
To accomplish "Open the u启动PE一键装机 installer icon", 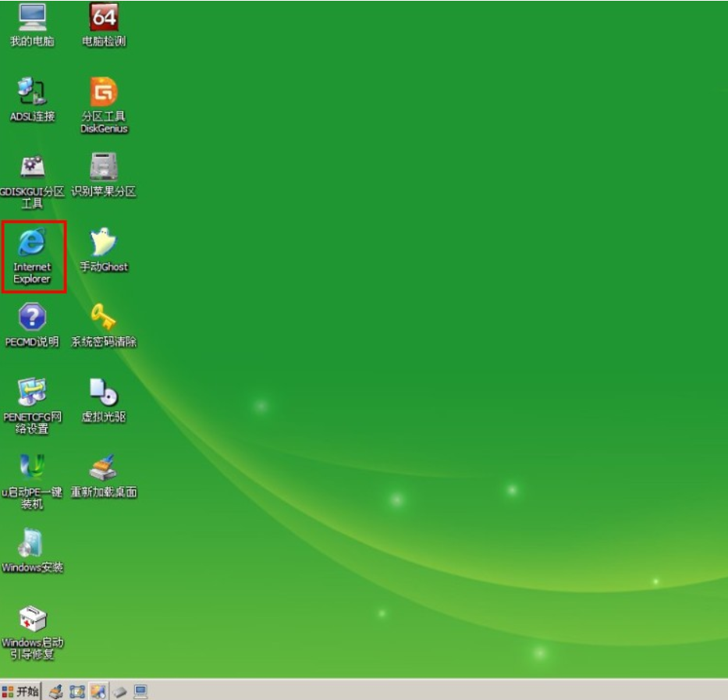I will point(32,467).
